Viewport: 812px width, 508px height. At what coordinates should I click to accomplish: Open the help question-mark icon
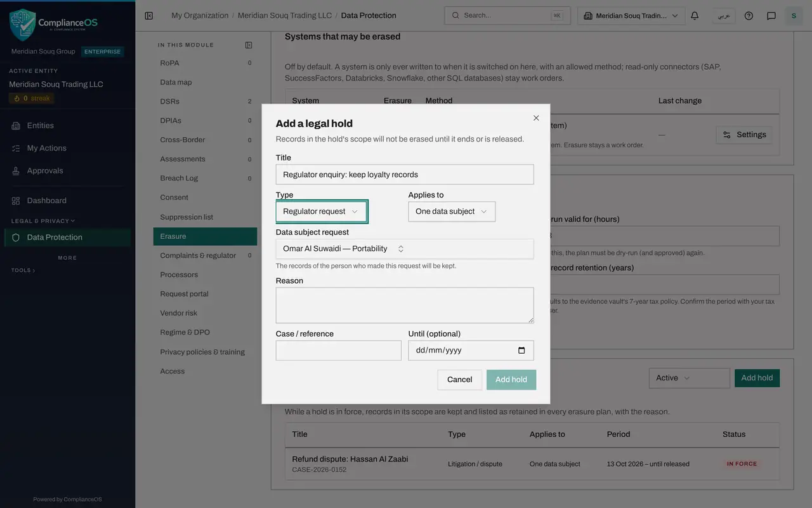pos(749,16)
